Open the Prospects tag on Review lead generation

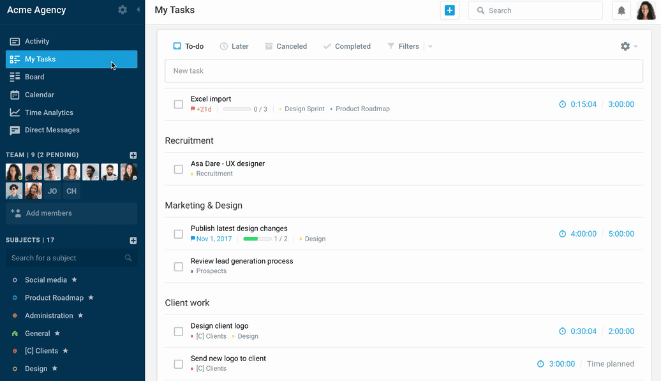point(209,271)
